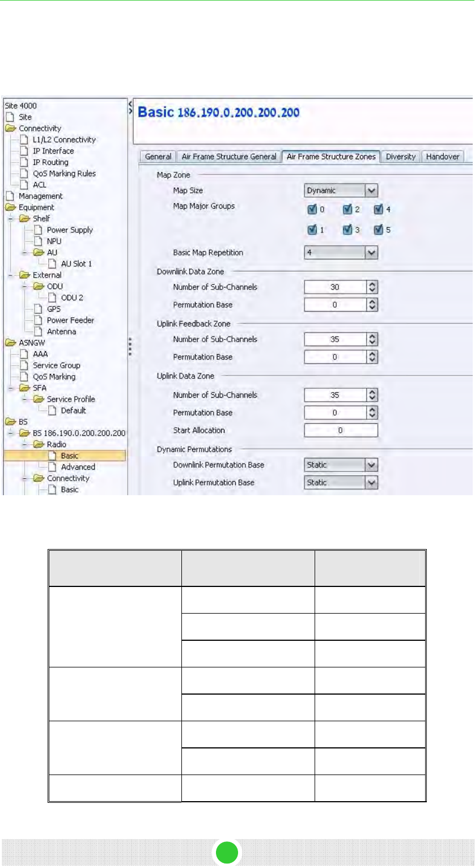Screen dimensions: 475x868
Task: Open QoS Marking Rules node
Action: click(64, 173)
